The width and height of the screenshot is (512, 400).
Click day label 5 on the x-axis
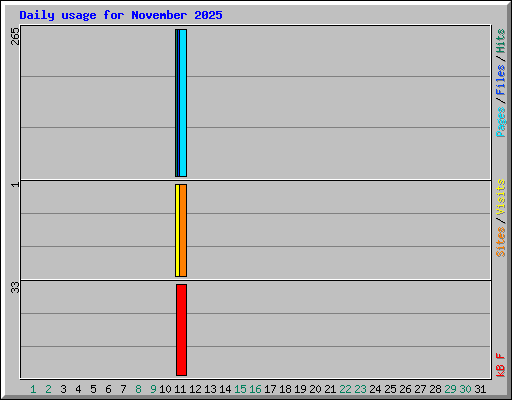pyautogui.click(x=93, y=389)
